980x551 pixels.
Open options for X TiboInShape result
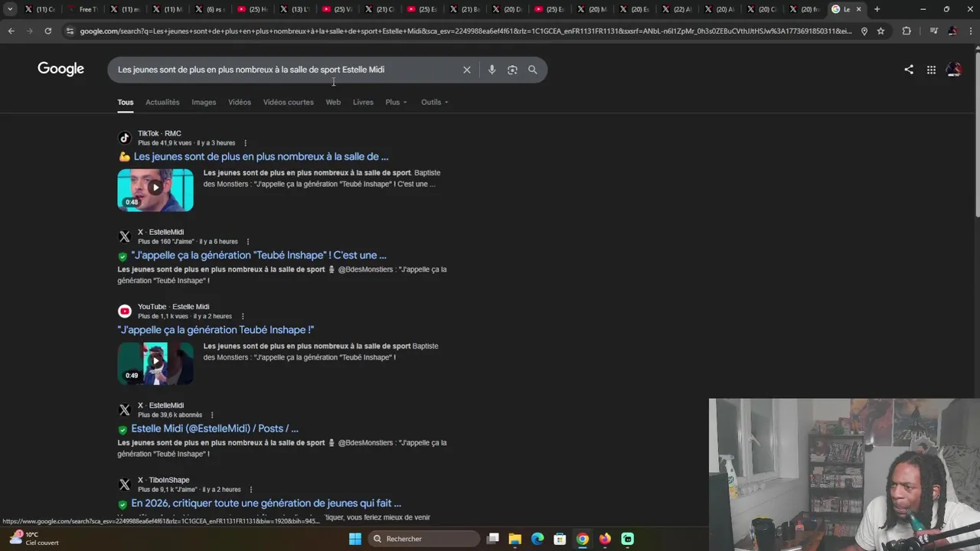[250, 490]
